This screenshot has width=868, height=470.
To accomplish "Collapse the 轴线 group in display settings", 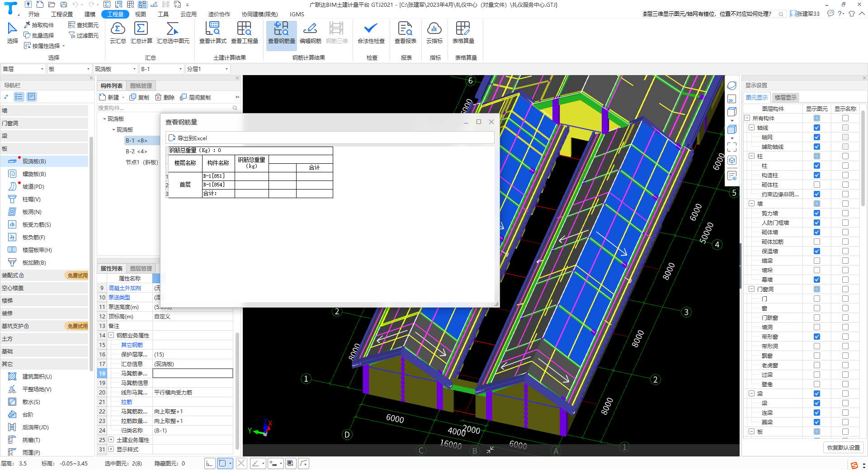I will [x=751, y=128].
